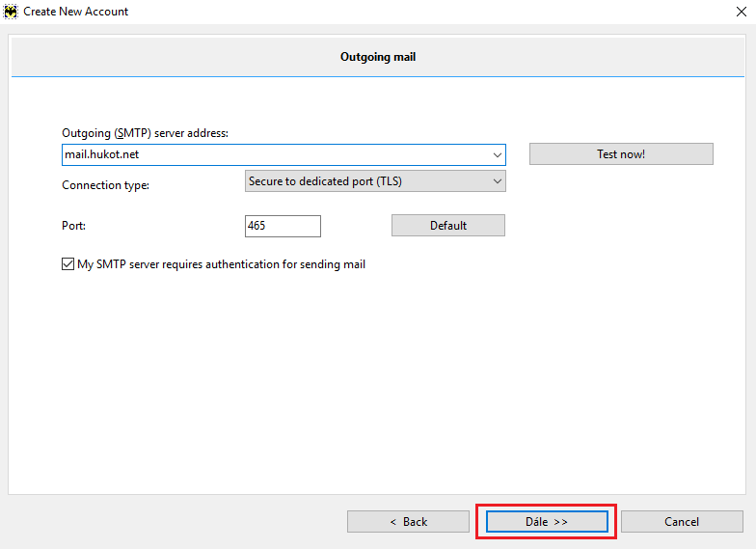Screen dimensions: 756x549
Task: Close the Create New Account window
Action: tap(738, 12)
